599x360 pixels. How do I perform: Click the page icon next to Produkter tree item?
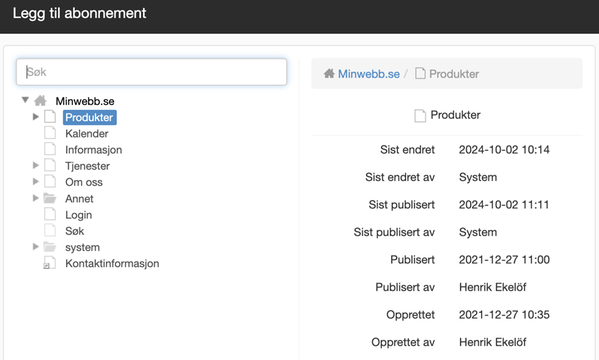coord(50,117)
